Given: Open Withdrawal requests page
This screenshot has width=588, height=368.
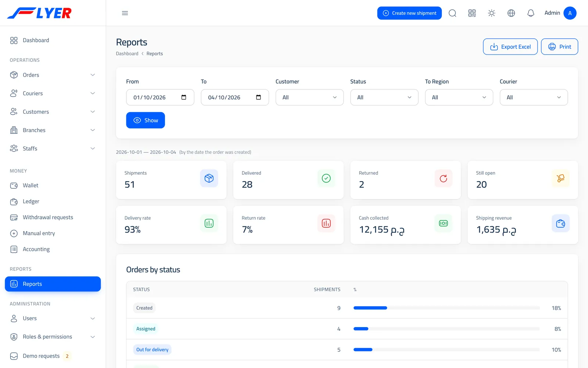Looking at the screenshot, I should (x=53, y=217).
